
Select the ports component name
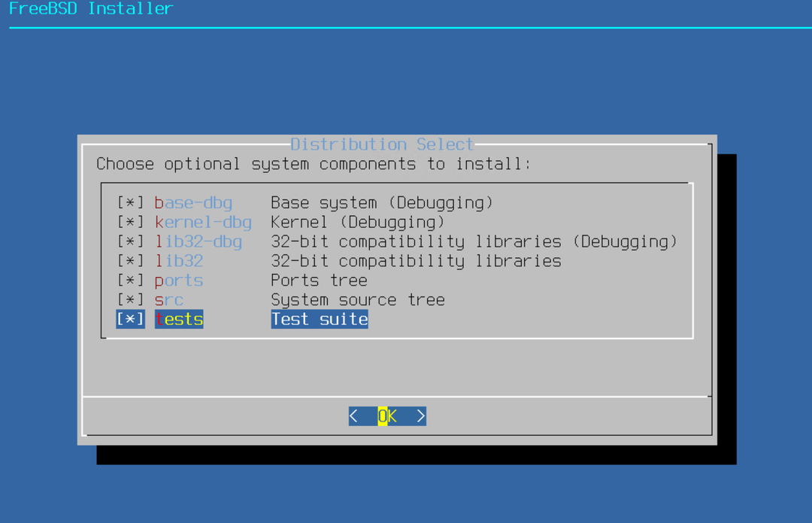pos(179,281)
